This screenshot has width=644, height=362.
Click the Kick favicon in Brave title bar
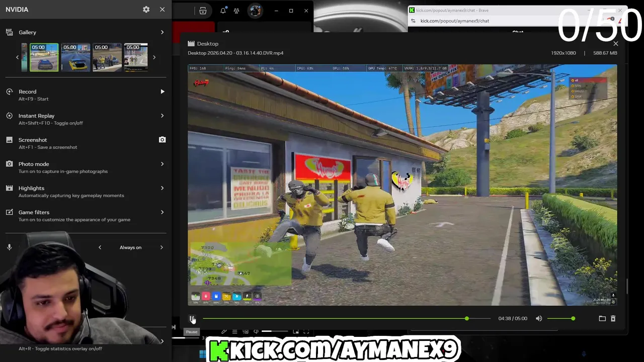pos(412,10)
